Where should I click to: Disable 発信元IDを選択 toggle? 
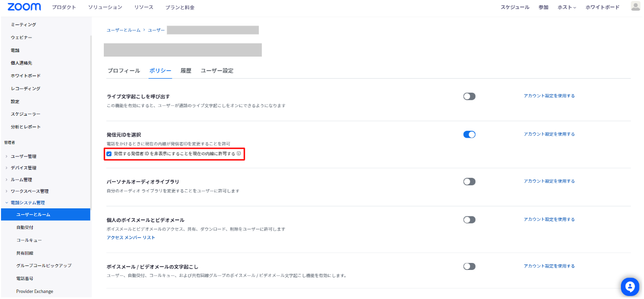click(x=469, y=134)
